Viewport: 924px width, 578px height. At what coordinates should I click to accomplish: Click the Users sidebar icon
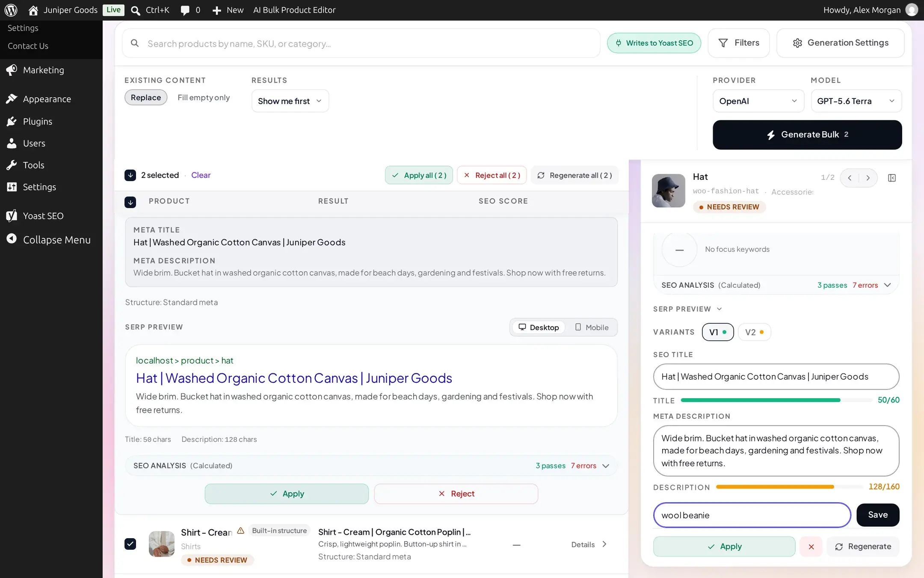tap(12, 143)
